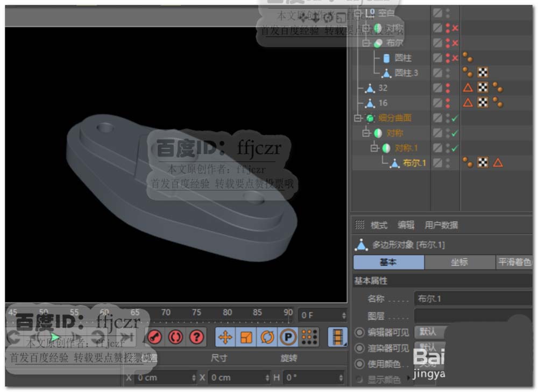The image size is (538, 392).
Task: Collapse the 布尔 tree node
Action: [366, 43]
